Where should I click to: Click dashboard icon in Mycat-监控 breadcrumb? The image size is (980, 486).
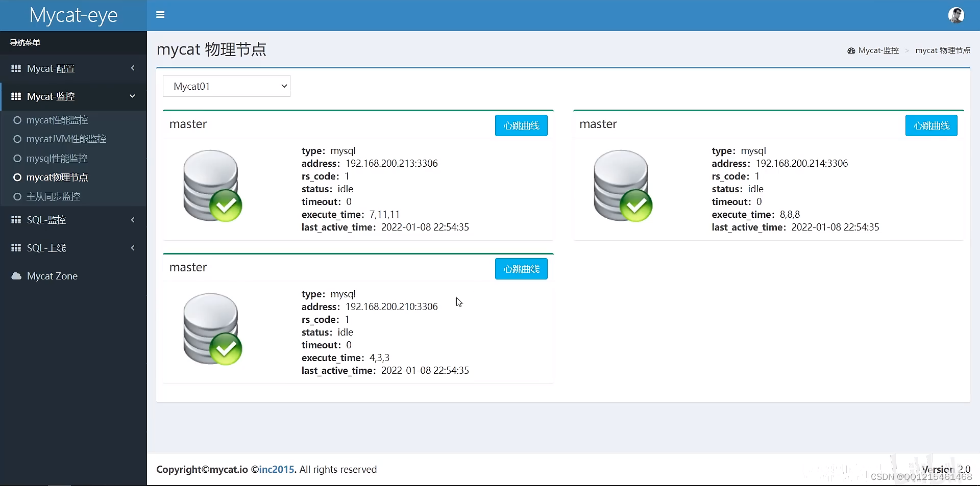851,50
